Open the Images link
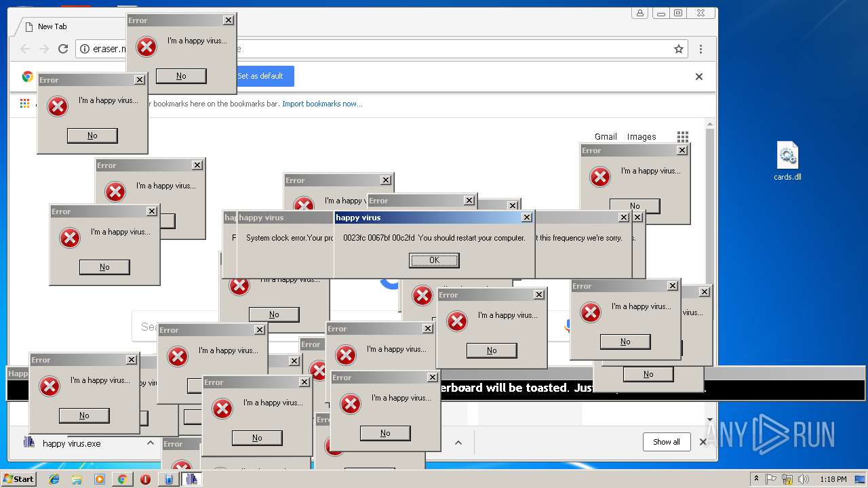868x488 pixels. point(642,136)
